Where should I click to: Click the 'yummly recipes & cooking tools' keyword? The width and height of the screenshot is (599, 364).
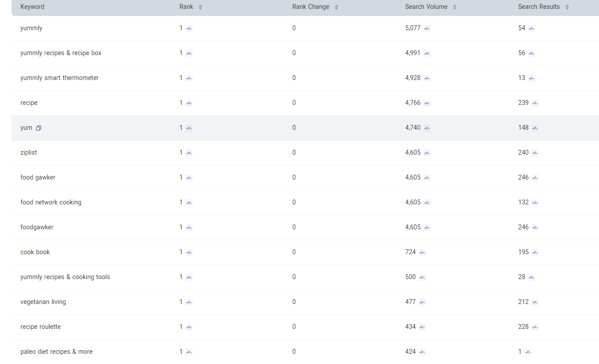(65, 277)
